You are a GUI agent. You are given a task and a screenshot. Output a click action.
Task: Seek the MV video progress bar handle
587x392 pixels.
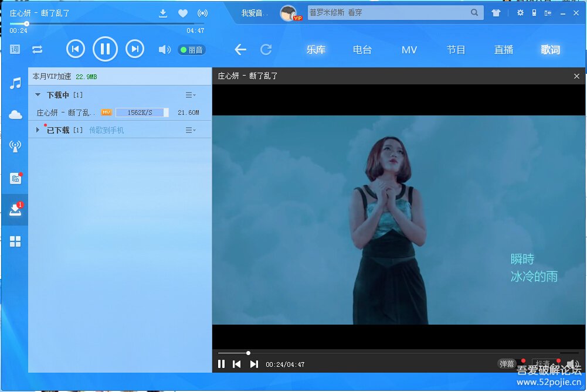(248, 353)
